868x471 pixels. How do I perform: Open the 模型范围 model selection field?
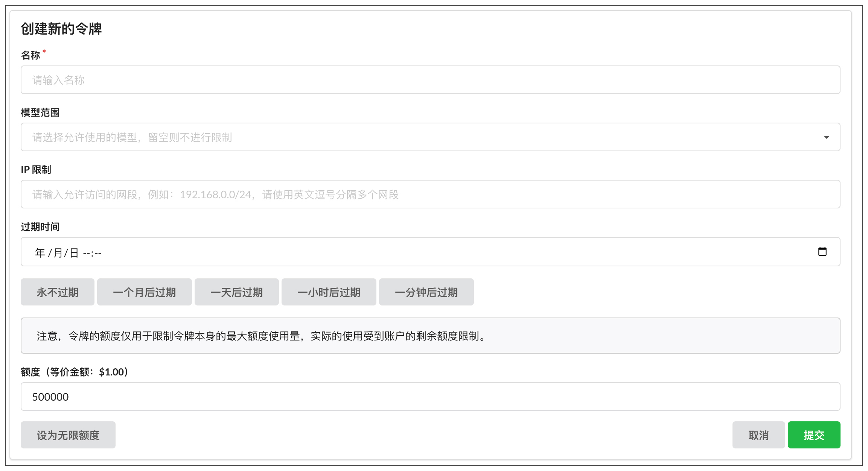414,137
